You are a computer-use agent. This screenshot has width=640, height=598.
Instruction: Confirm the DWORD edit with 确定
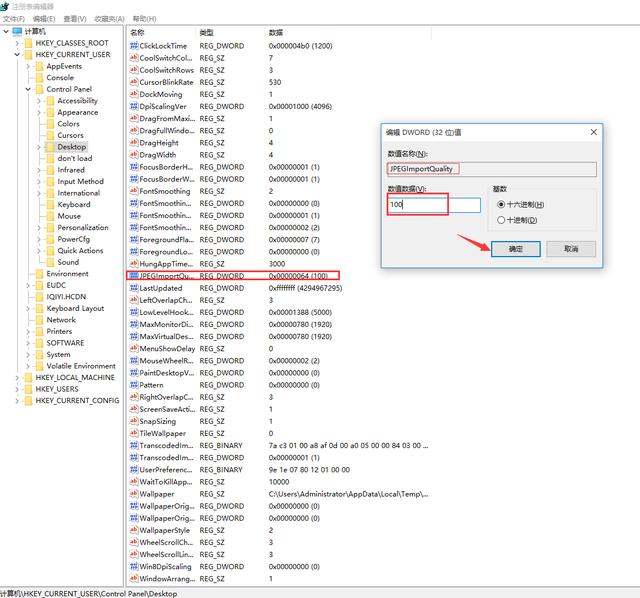coord(516,249)
